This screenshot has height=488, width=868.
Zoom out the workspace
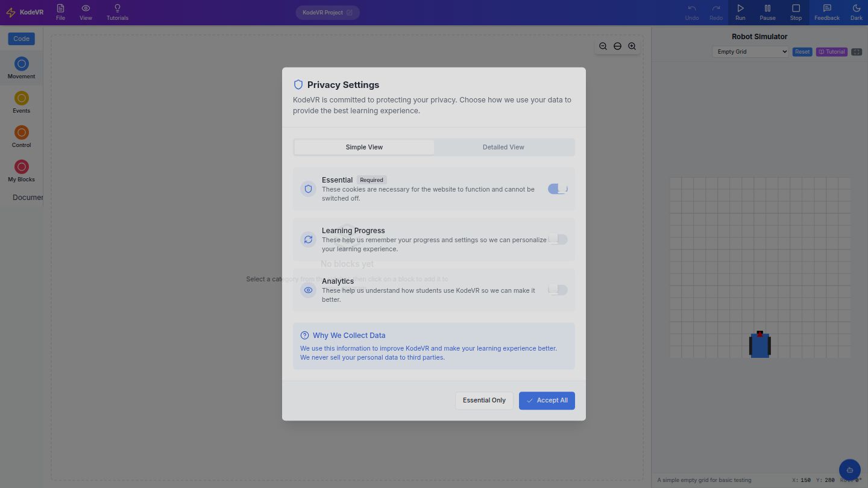[x=603, y=46]
